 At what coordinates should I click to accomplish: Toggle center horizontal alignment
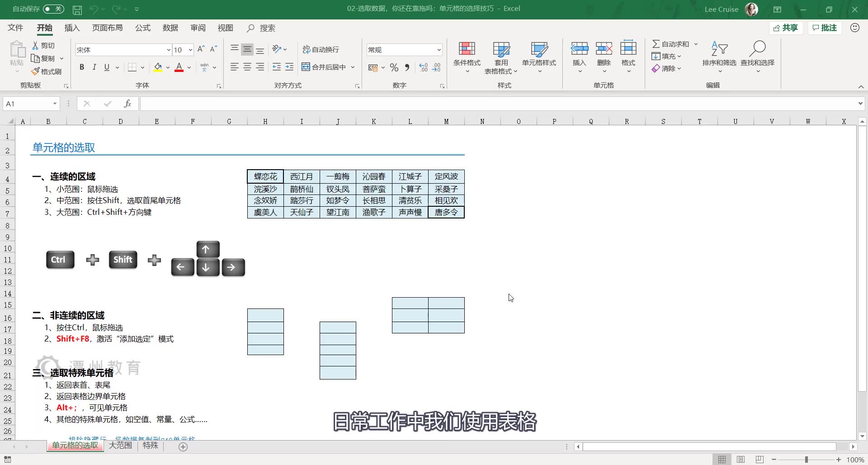point(247,67)
